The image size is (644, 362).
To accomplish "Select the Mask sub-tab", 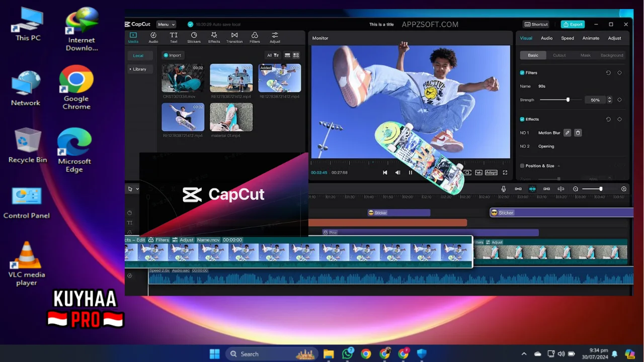I will (586, 55).
